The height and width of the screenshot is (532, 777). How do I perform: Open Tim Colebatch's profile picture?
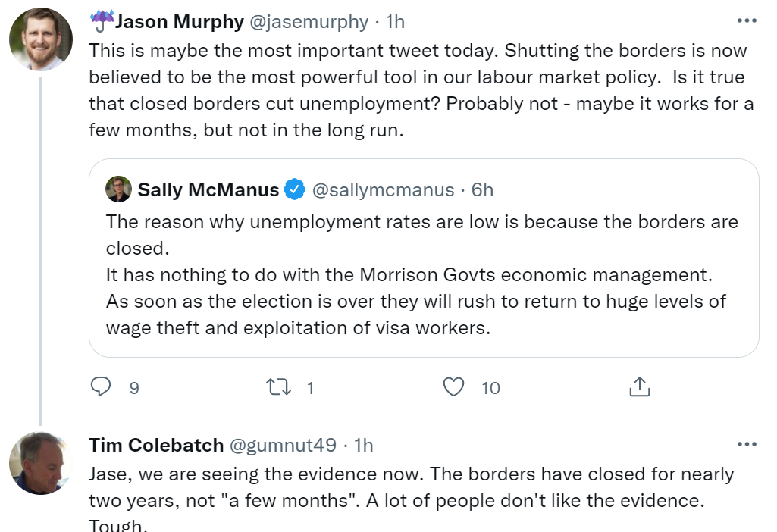(40, 463)
